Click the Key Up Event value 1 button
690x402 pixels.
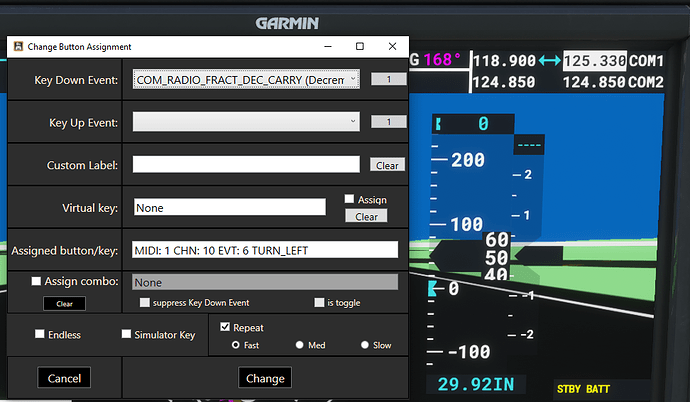(386, 122)
